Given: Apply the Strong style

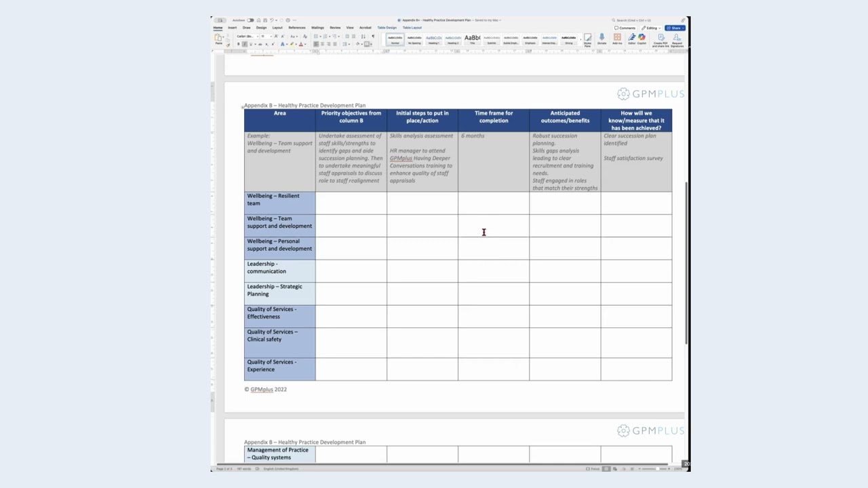Looking at the screenshot, I should pyautogui.click(x=569, y=40).
